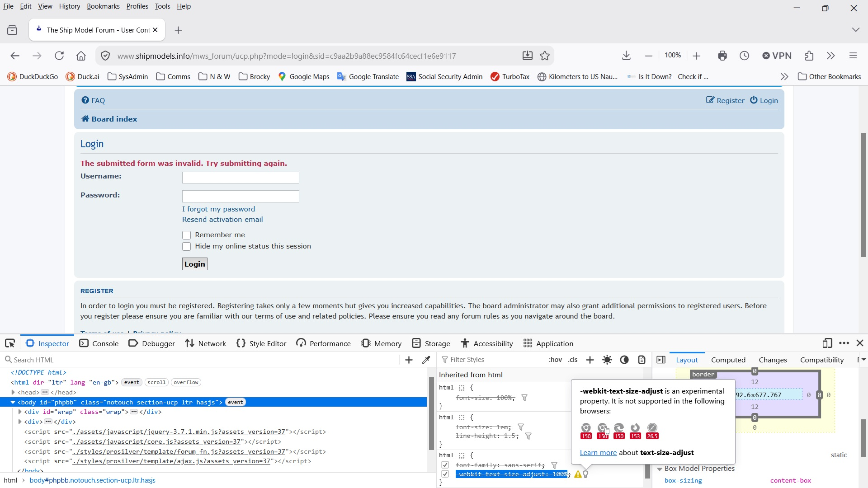This screenshot has width=868, height=488.
Task: Uncheck the webkit-text-size-adjust rule checkbox
Action: tap(445, 474)
